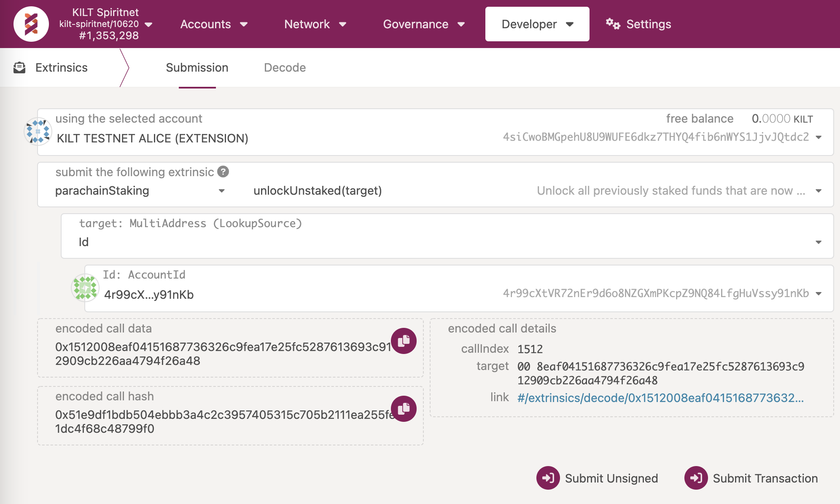840x504 pixels.
Task: Open the Network dropdown menu
Action: point(315,24)
